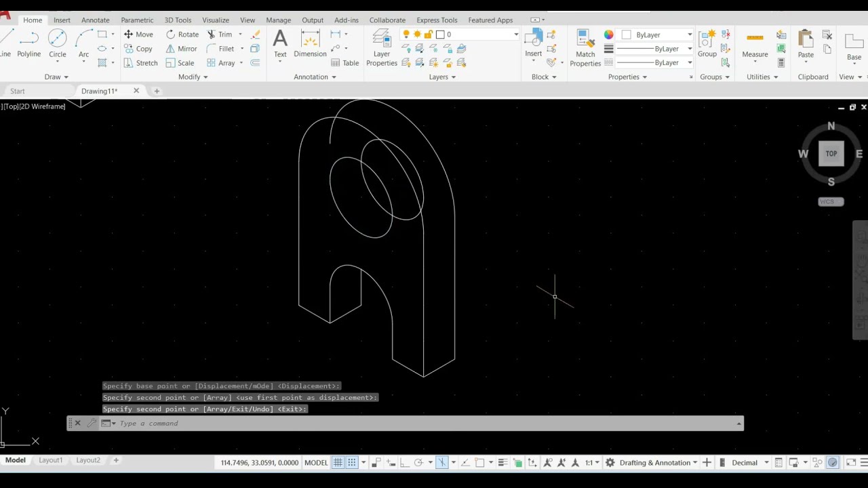Image resolution: width=868 pixels, height=488 pixels.
Task: Open the Start file tab
Action: (x=18, y=91)
